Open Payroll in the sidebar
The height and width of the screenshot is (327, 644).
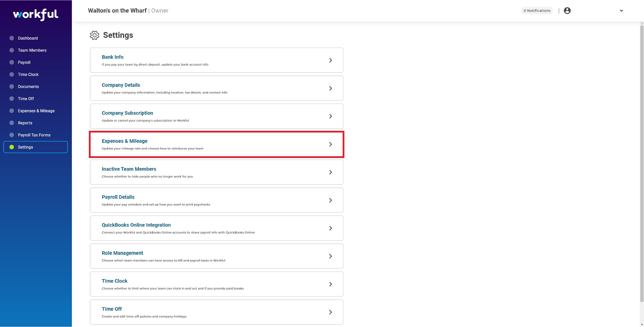pyautogui.click(x=24, y=62)
